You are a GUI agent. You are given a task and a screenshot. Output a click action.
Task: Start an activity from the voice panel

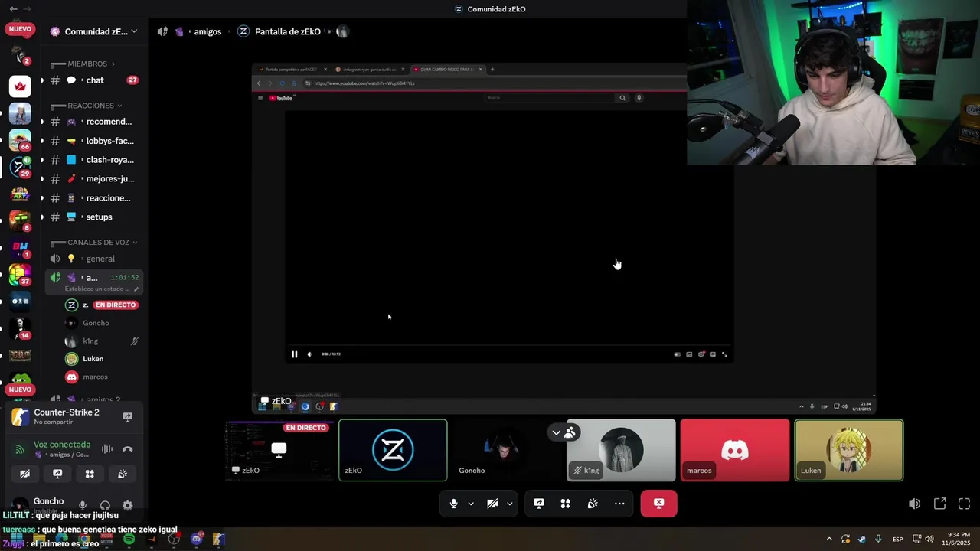(90, 474)
